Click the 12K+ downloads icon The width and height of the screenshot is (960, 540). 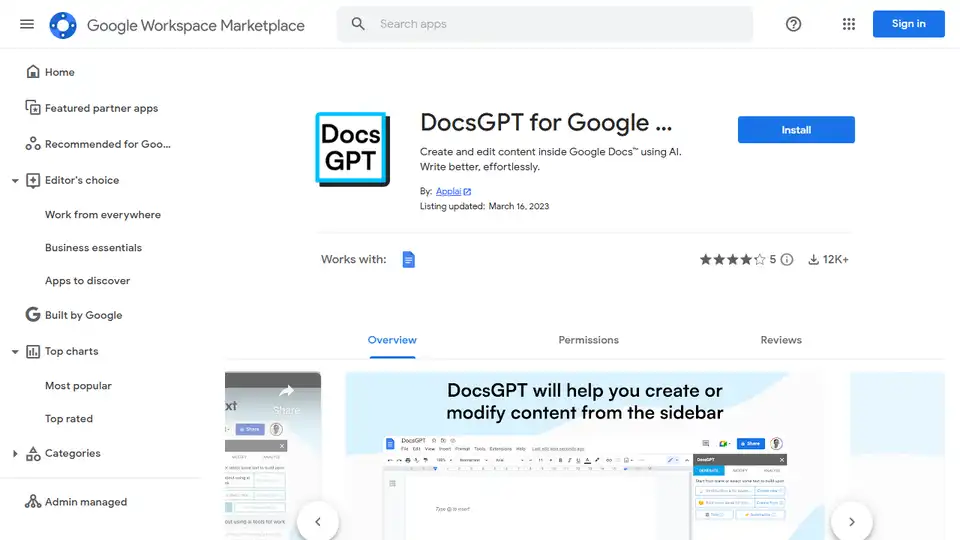tap(813, 260)
